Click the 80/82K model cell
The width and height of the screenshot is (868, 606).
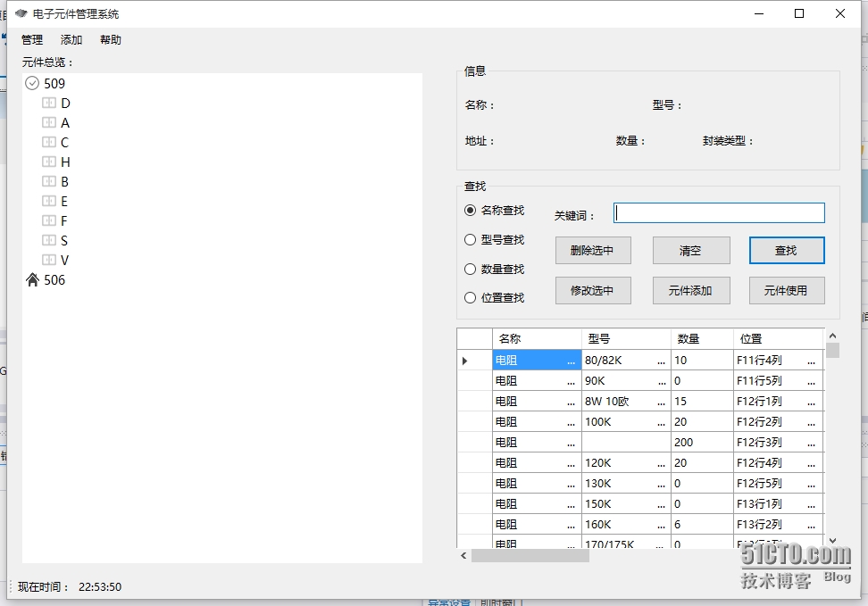click(626, 361)
